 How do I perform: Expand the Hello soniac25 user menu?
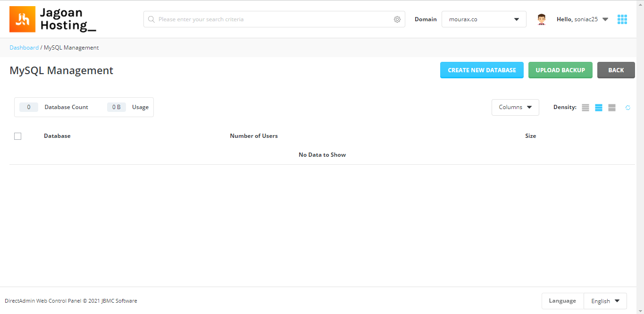coord(583,19)
